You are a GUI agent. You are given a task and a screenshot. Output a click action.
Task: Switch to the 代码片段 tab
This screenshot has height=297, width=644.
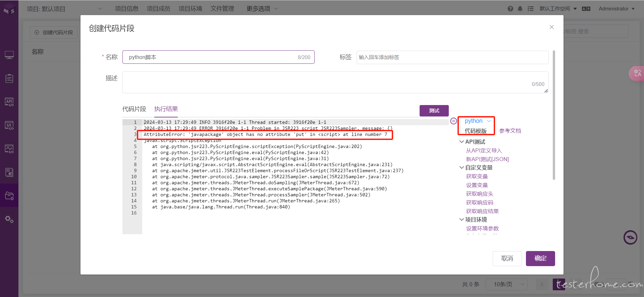(x=134, y=109)
